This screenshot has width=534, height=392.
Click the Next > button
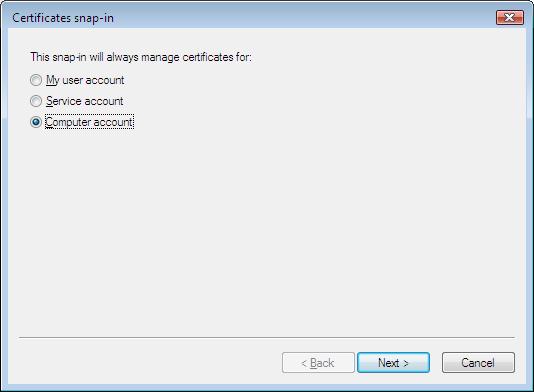point(393,363)
